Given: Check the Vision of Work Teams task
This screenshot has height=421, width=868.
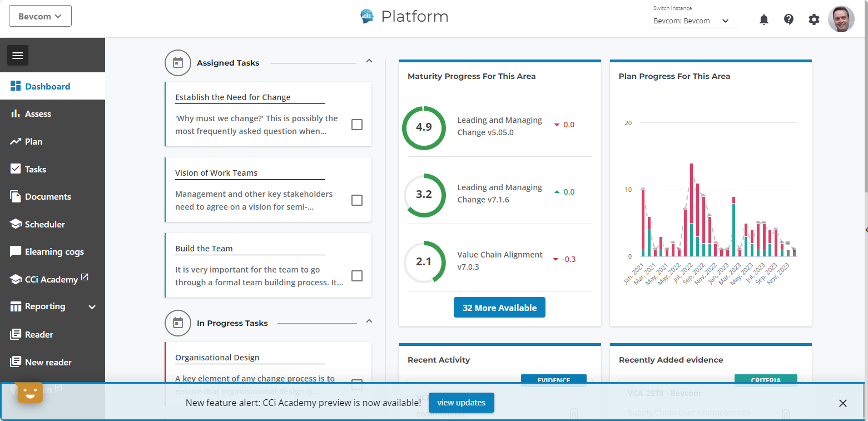Looking at the screenshot, I should point(357,200).
